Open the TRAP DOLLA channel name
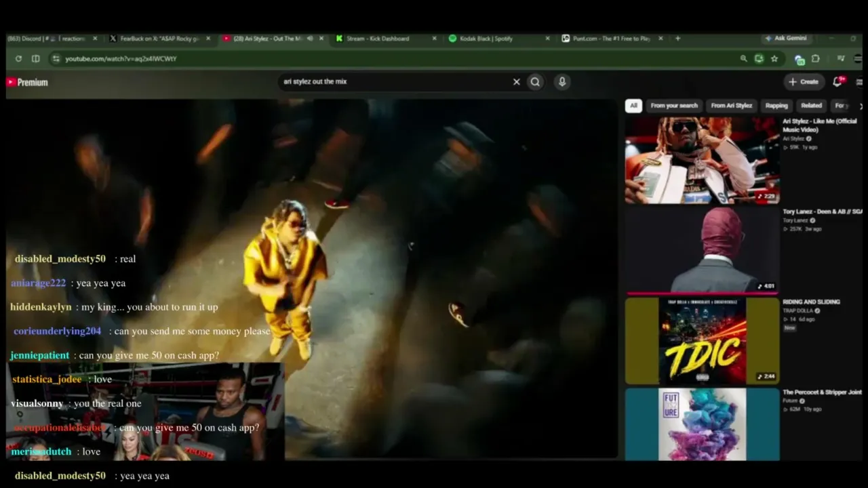Image resolution: width=868 pixels, height=488 pixels. point(798,310)
